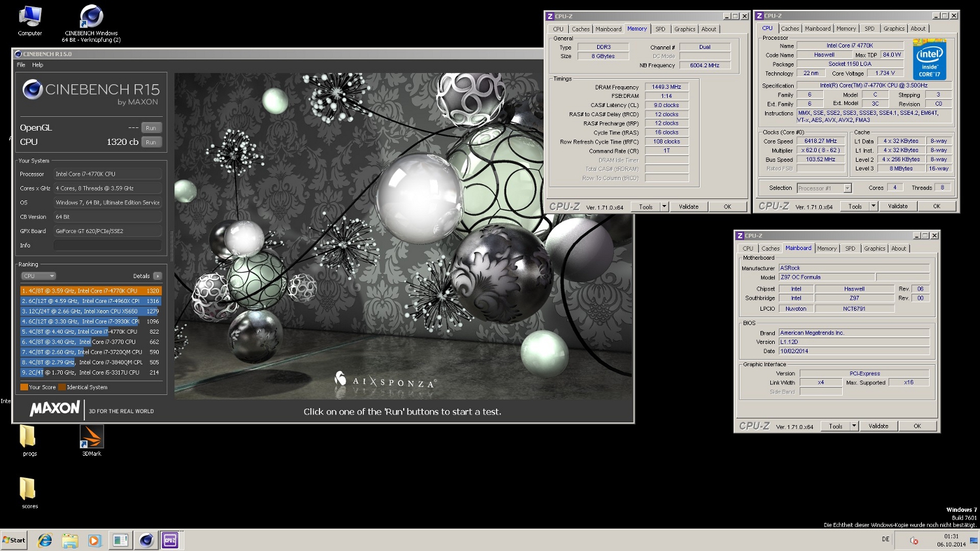Select ranking row Intel Core i5-3317U 214
Image resolution: width=980 pixels, height=551 pixels.
coord(91,372)
